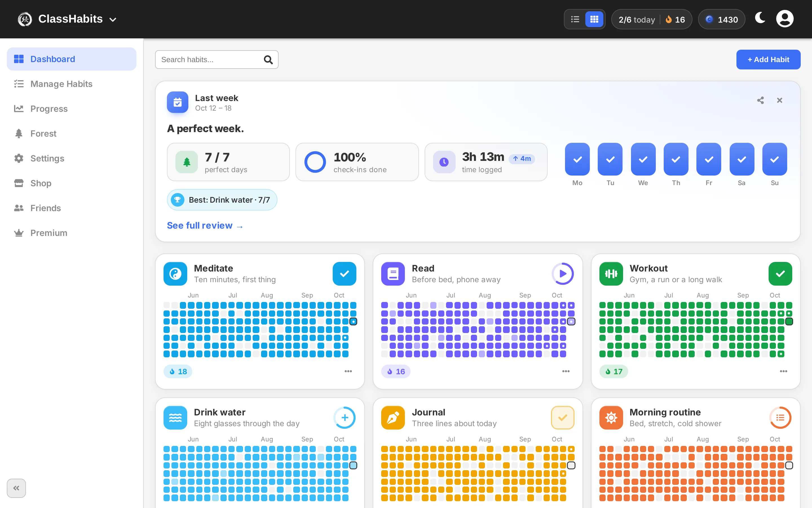The image size is (812, 508).
Task: Click the ClassHabits logo emblem
Action: [25, 19]
